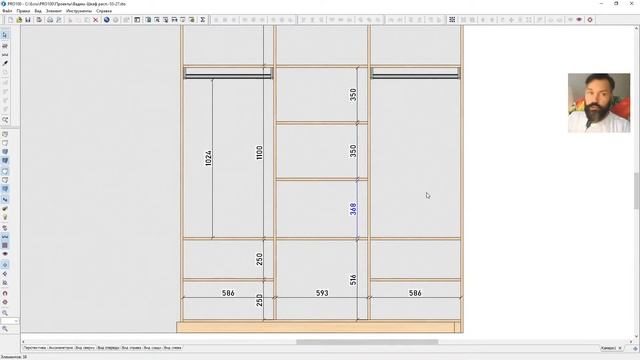Click the vertical scrollbar thumb

(x=636, y=191)
